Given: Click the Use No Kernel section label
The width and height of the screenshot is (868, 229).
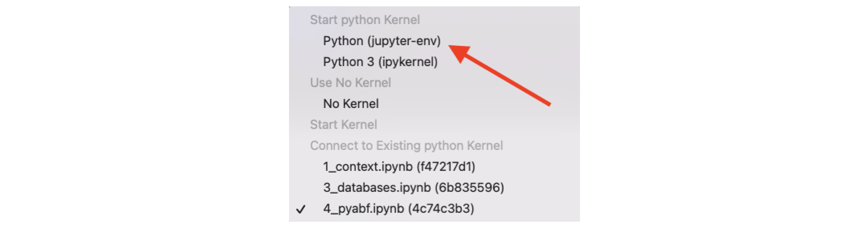Looking at the screenshot, I should tap(350, 83).
